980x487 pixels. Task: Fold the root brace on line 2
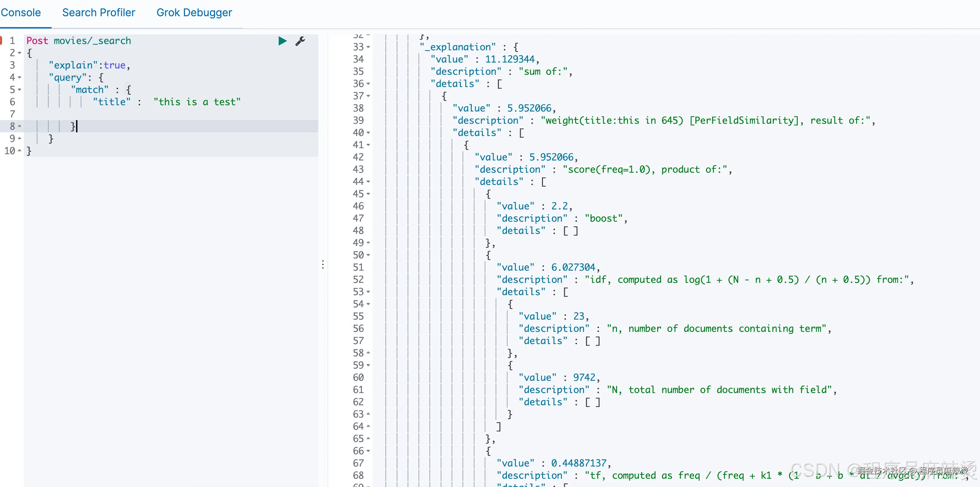click(x=20, y=53)
